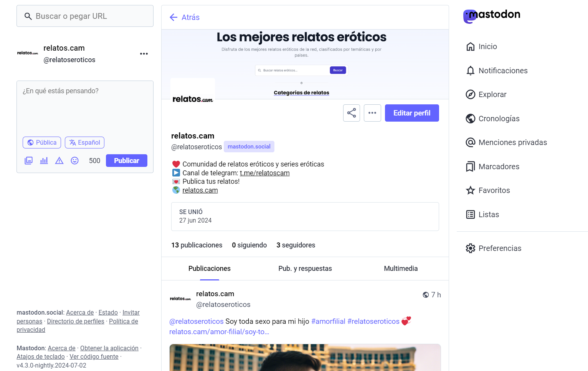
Task: Open profile three-dots menu next to Editar perfil
Action: pos(372,113)
